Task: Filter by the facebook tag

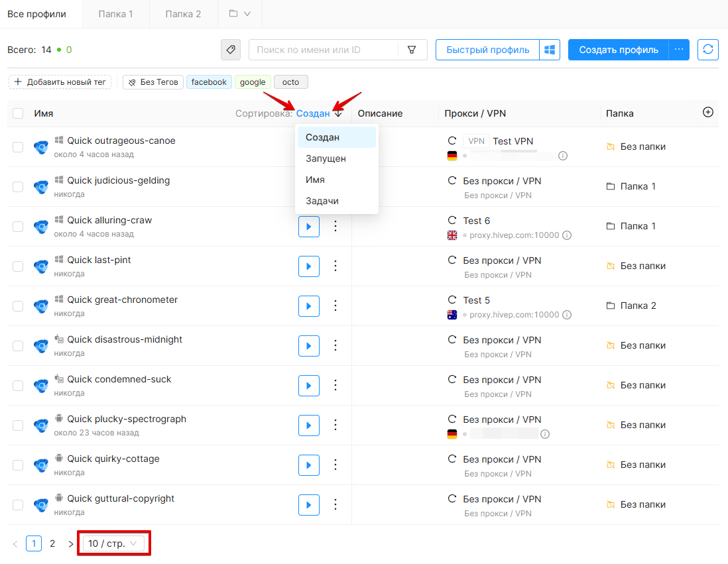Action: [209, 82]
